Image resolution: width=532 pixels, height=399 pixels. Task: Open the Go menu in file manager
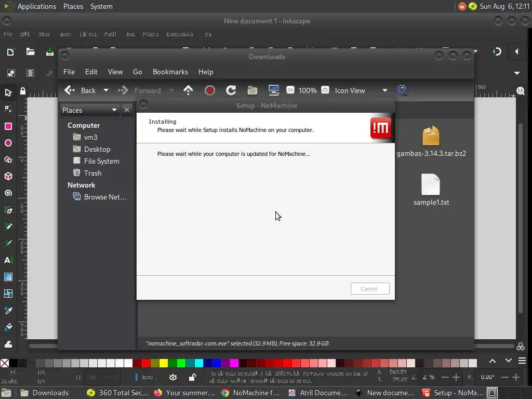tap(137, 72)
